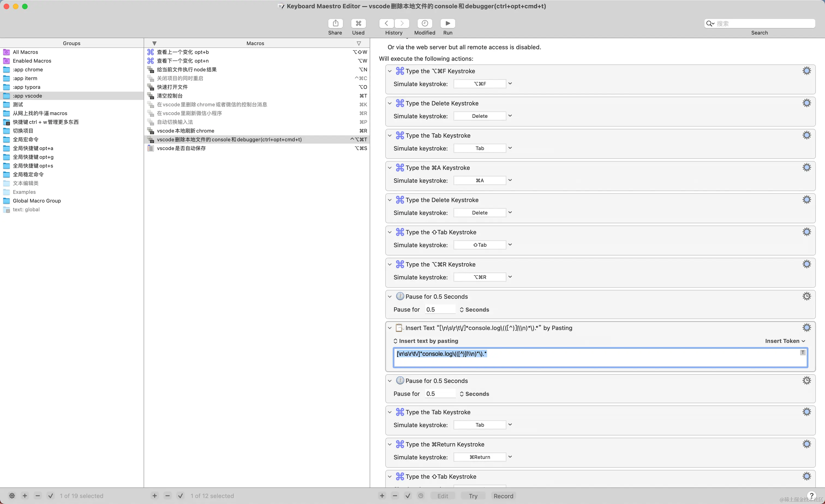The width and height of the screenshot is (825, 504).
Task: Open the Used macros toolbar icon
Action: click(x=358, y=23)
